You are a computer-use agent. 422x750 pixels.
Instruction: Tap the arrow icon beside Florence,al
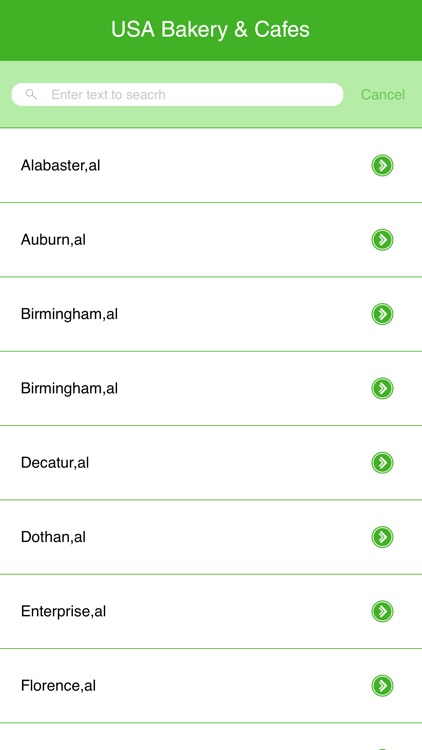pos(382,685)
